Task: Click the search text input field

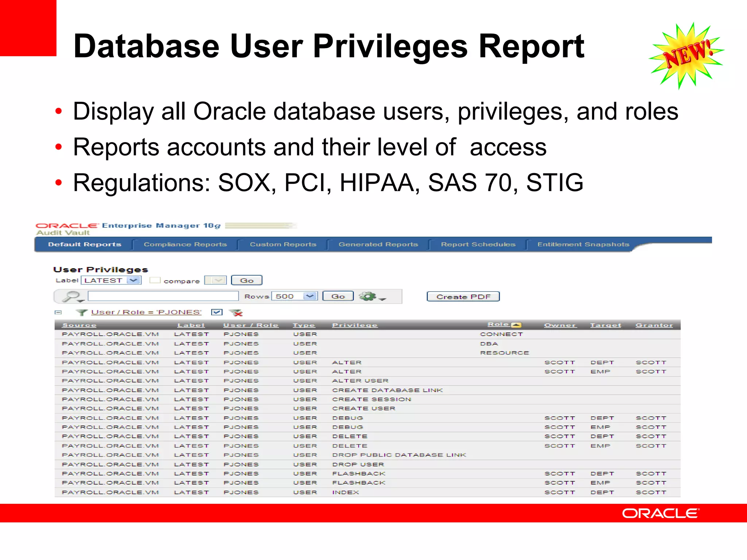Action: [163, 296]
